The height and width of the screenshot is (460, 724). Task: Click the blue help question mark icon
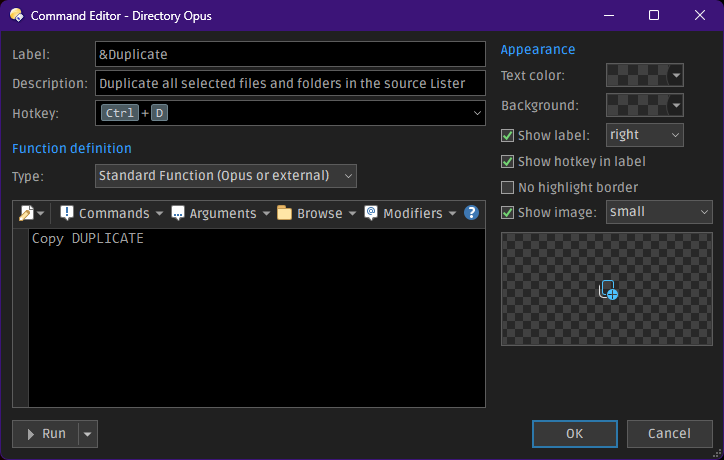click(471, 213)
